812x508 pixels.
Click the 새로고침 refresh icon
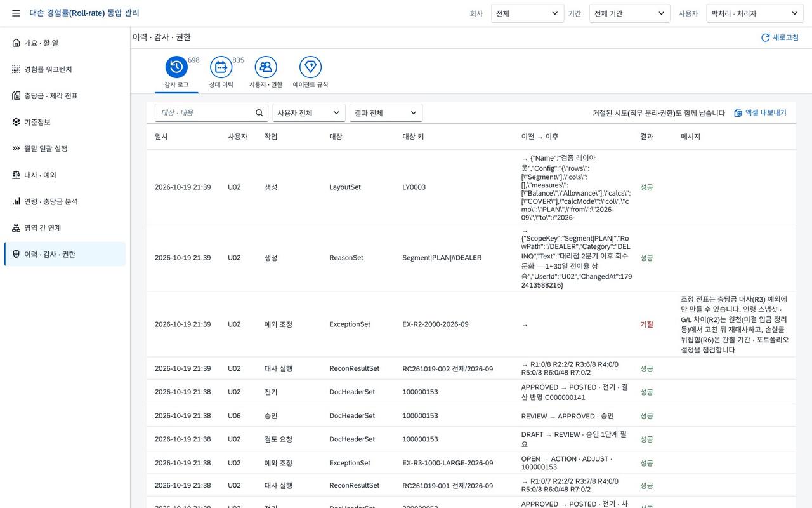[x=765, y=37]
